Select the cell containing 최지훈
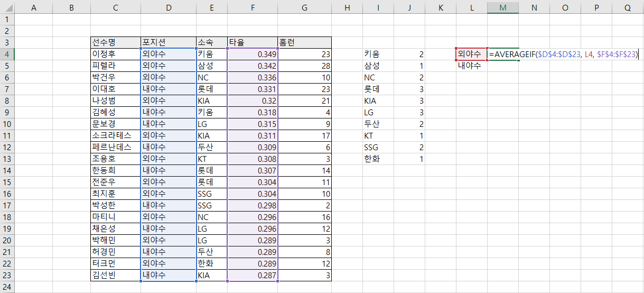 pos(115,194)
